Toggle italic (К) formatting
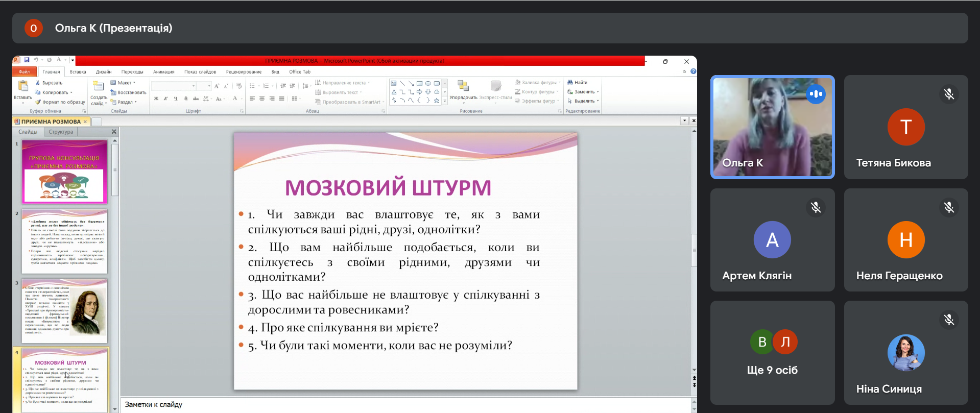The image size is (980, 413). 166,99
